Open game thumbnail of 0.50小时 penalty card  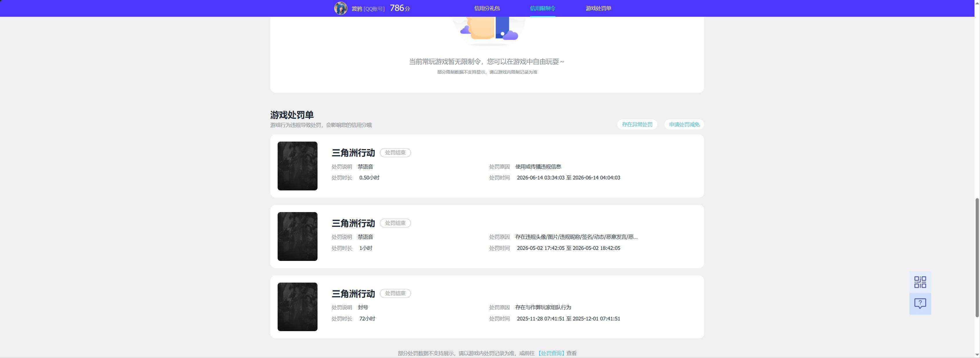tap(297, 166)
